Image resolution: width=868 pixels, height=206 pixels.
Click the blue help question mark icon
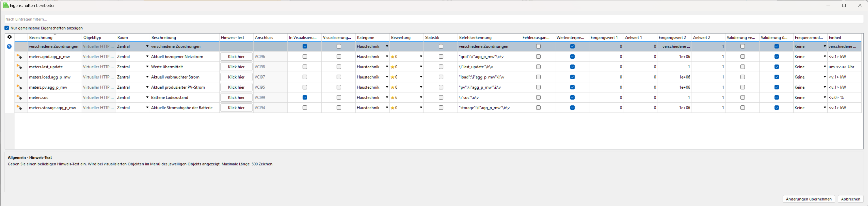pyautogui.click(x=10, y=47)
